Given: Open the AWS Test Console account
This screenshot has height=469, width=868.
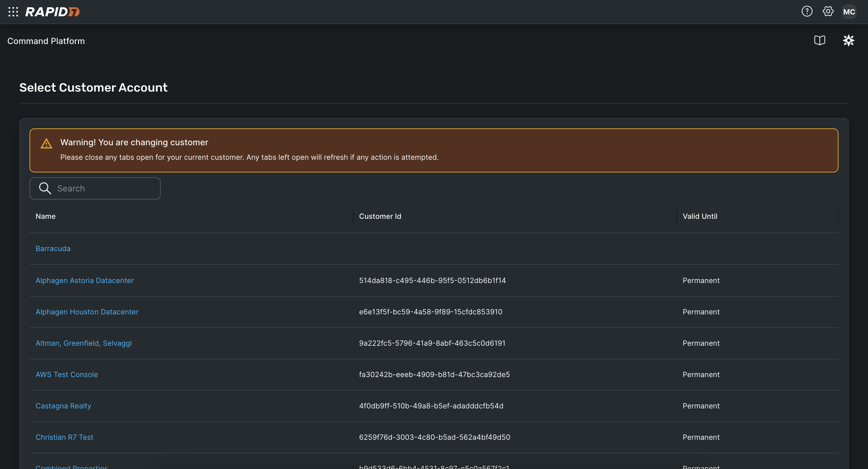Looking at the screenshot, I should pos(67,374).
